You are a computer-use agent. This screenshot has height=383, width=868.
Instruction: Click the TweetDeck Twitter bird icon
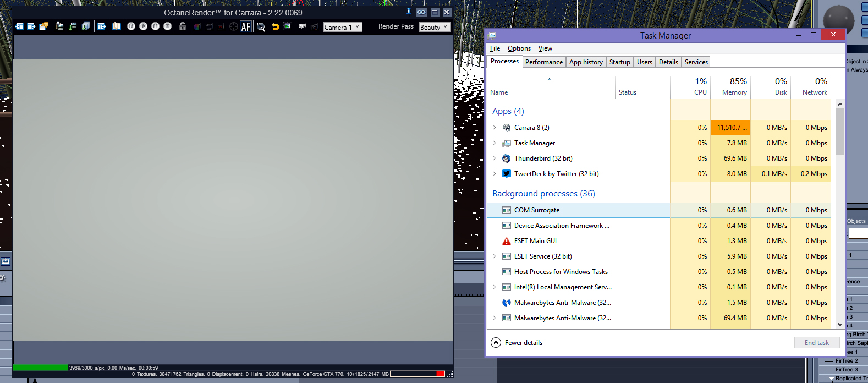[x=507, y=174]
